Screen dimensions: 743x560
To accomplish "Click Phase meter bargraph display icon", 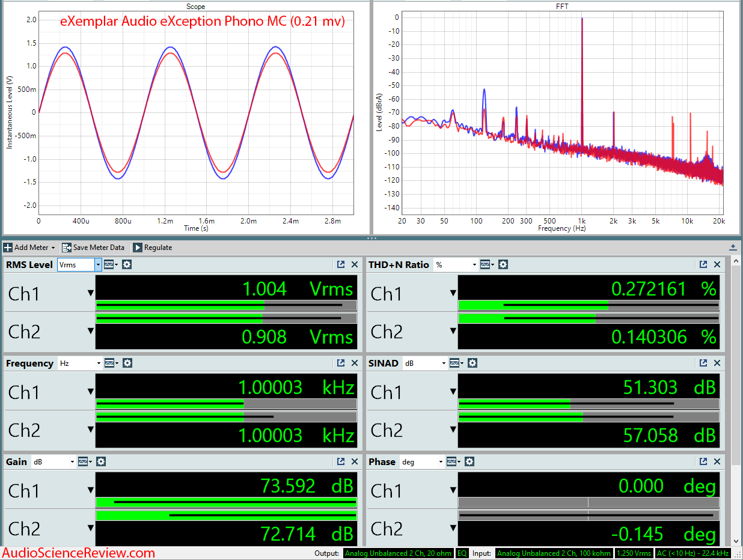I will point(454,461).
